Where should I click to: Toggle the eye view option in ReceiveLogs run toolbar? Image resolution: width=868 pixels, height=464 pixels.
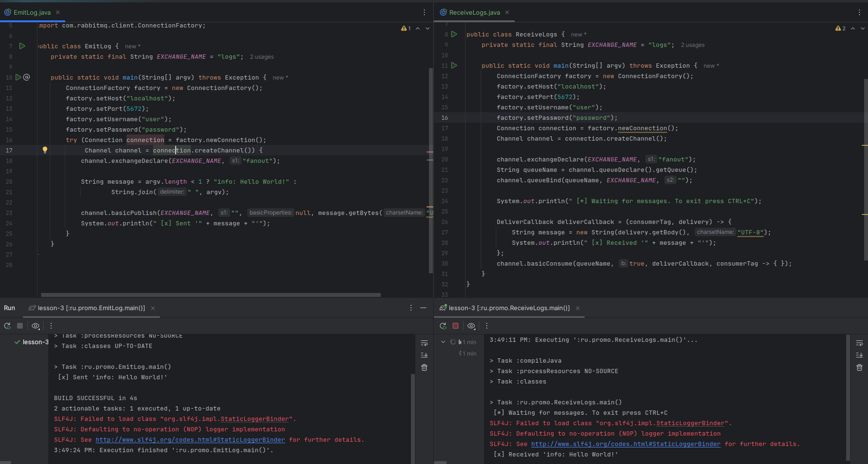point(471,326)
